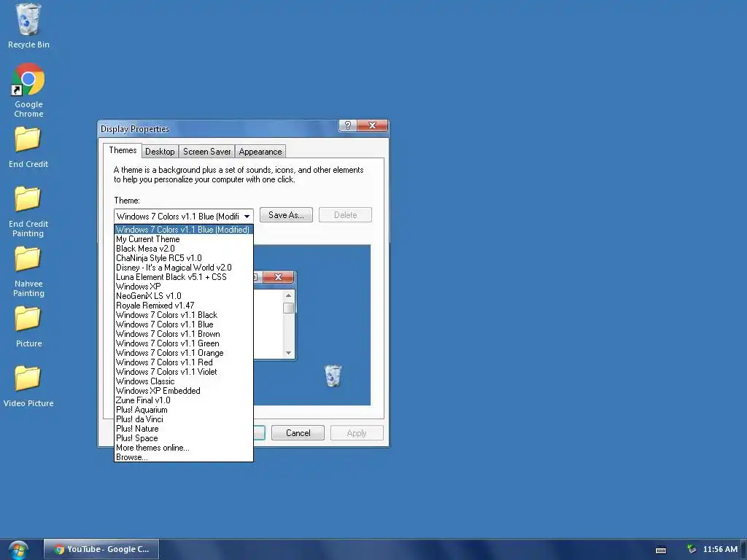The height and width of the screenshot is (560, 747).
Task: Open the Appearance tab
Action: pos(260,152)
